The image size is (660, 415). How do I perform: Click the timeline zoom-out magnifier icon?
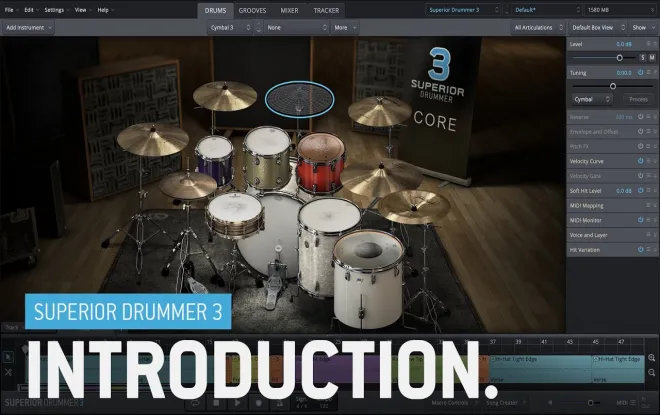652,372
